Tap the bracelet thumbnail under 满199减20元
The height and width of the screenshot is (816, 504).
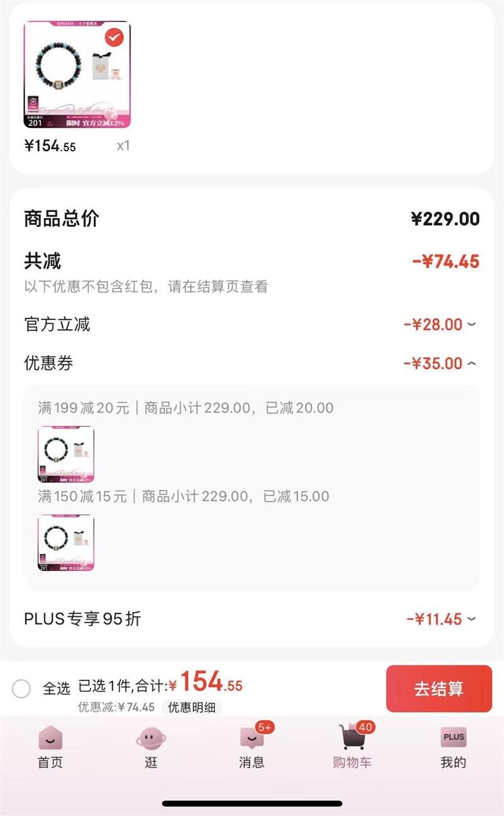66,454
